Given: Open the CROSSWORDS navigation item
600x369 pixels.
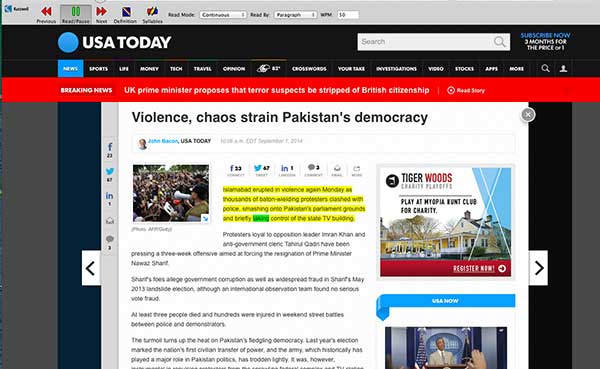Looking at the screenshot, I should coord(309,69).
